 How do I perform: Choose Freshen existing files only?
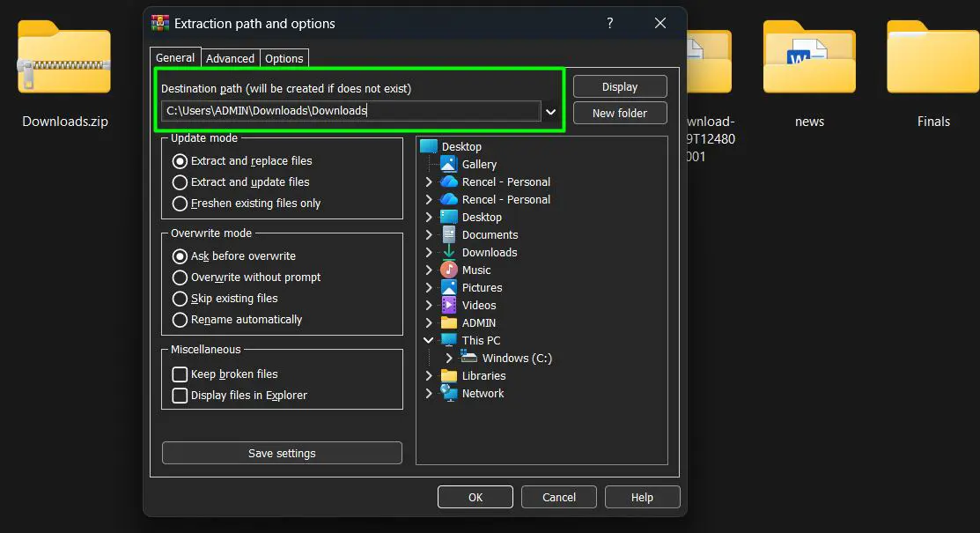coord(181,203)
